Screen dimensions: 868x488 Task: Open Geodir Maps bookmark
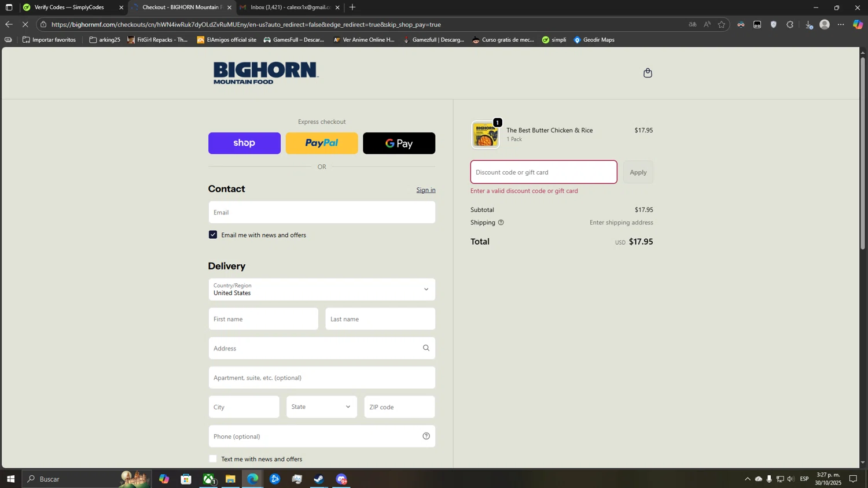click(594, 40)
